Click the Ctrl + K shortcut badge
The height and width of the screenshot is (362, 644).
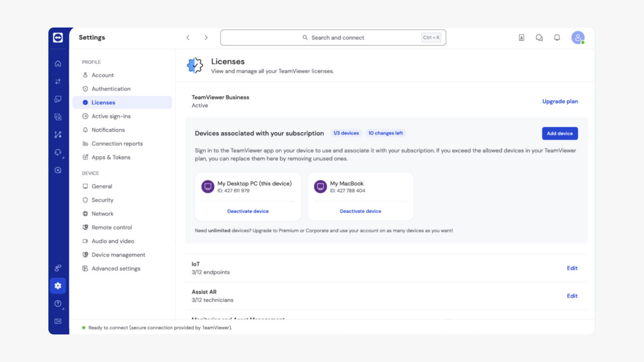431,38
